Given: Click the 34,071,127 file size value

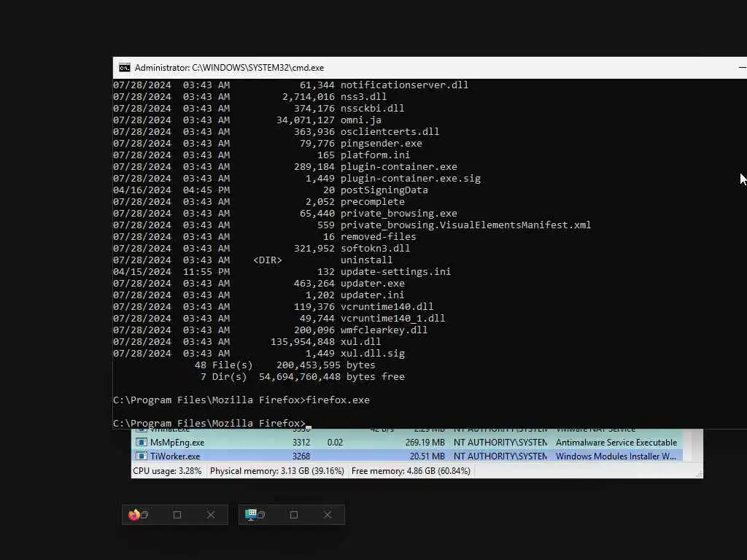Looking at the screenshot, I should click(306, 120).
